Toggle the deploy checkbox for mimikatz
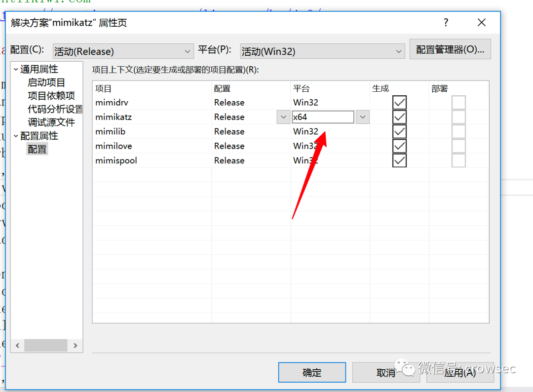 click(458, 117)
